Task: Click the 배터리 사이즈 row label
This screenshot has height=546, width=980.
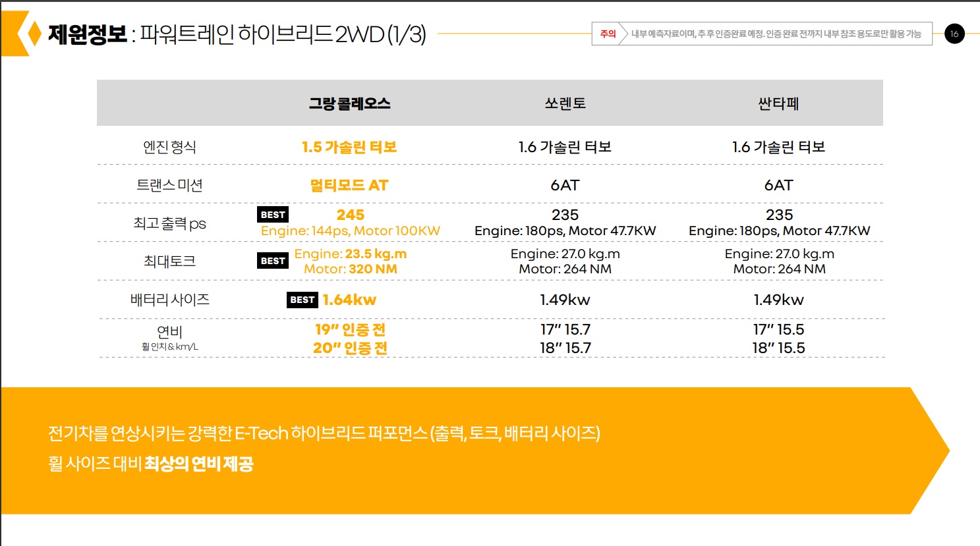Action: (x=169, y=300)
